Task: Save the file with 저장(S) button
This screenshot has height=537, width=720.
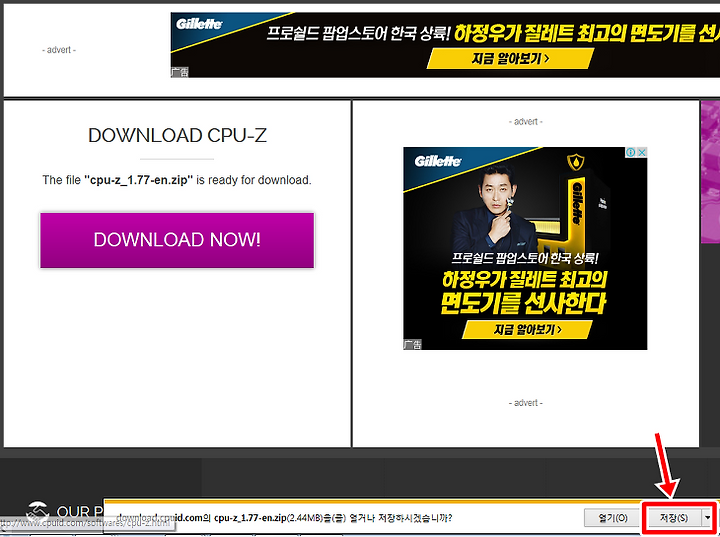Action: click(674, 518)
